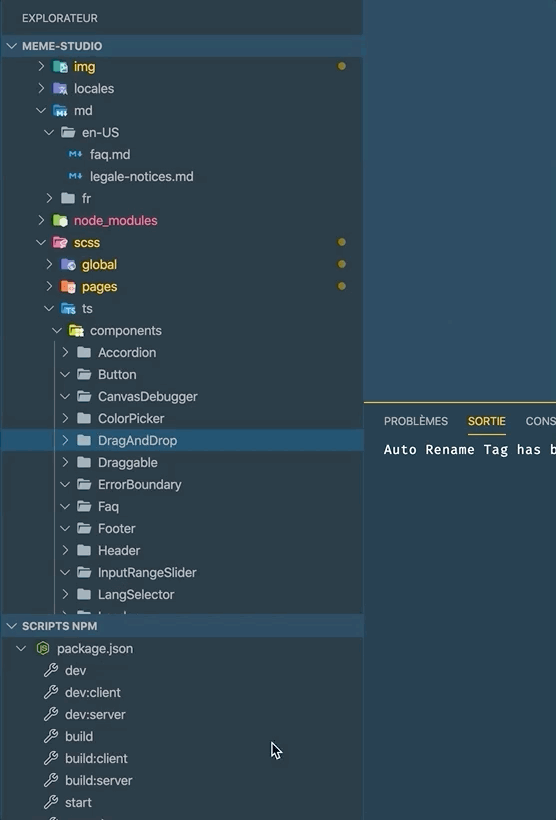Select the Draggable folder row
The image size is (556, 820).
pyautogui.click(x=182, y=462)
